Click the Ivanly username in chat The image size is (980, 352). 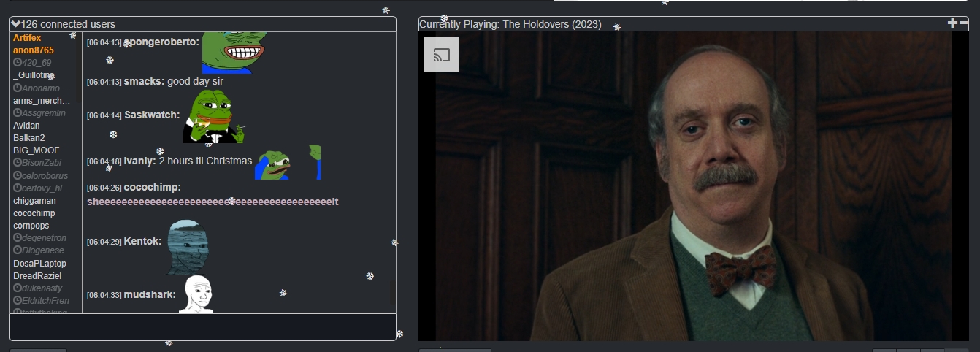140,161
